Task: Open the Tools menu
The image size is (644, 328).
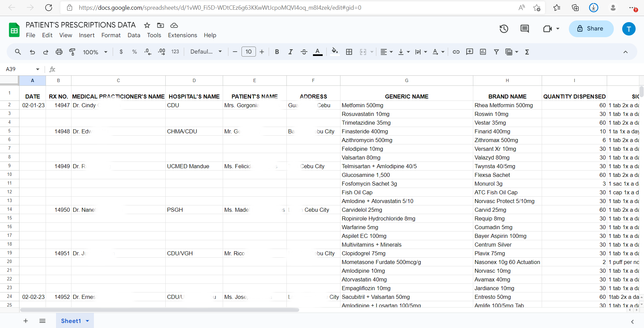Action: pos(154,35)
